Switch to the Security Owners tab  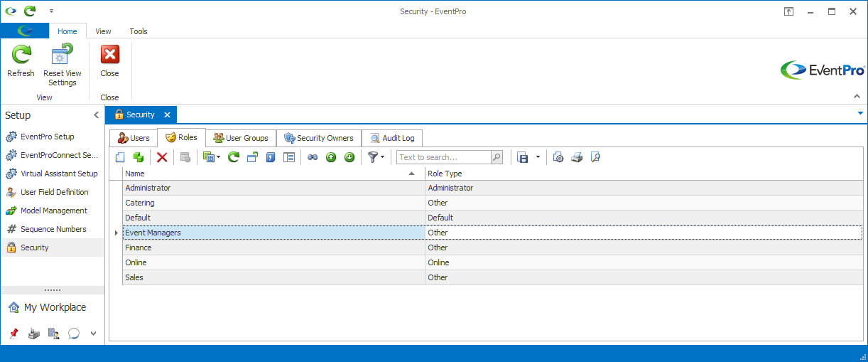319,138
